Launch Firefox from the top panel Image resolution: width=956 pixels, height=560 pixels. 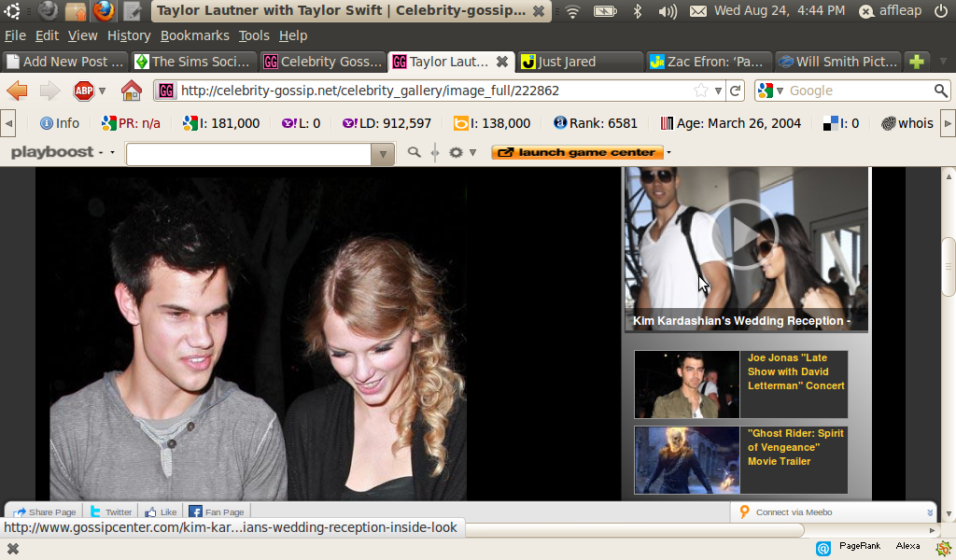click(104, 11)
